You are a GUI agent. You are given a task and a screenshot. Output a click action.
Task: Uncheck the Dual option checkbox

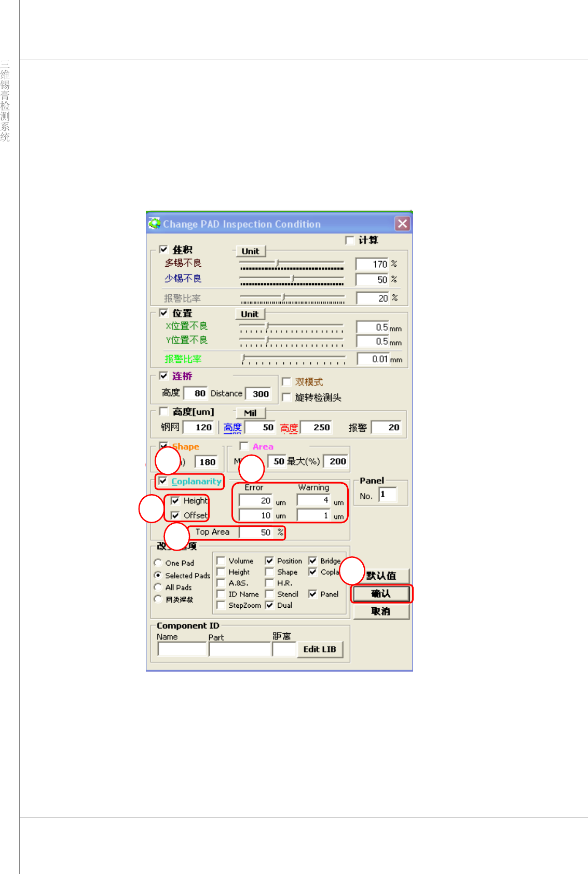click(269, 605)
